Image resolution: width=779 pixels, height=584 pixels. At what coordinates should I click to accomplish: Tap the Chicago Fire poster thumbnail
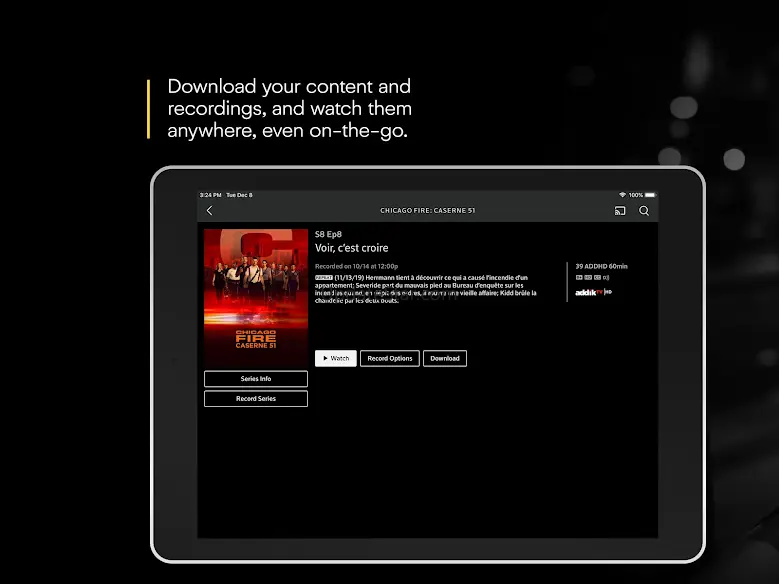coord(256,298)
